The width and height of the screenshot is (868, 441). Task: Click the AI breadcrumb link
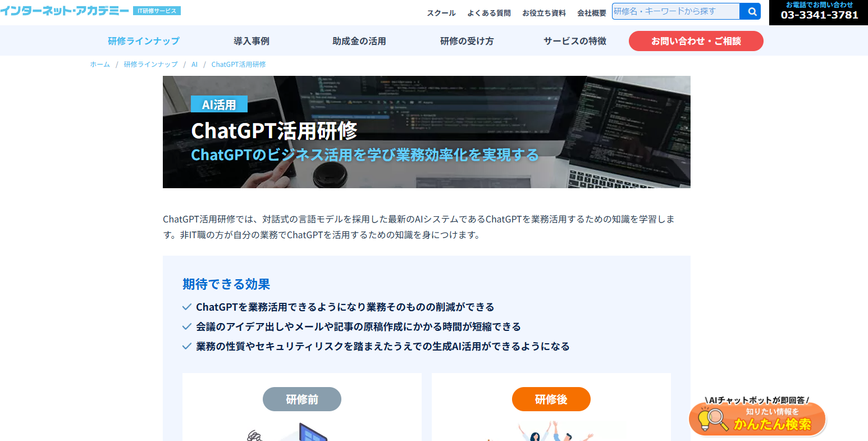click(x=194, y=65)
